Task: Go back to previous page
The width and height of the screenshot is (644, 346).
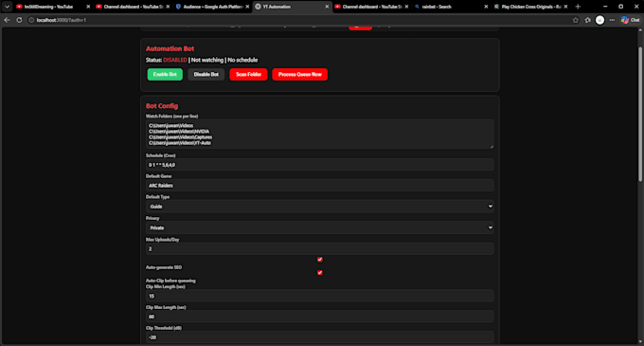Action: 7,20
